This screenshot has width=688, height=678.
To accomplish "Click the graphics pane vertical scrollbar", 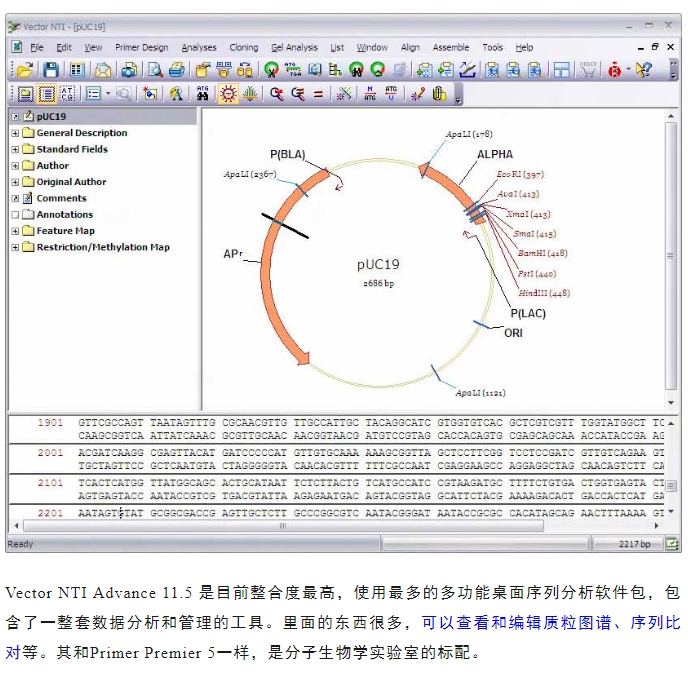I will 671,256.
